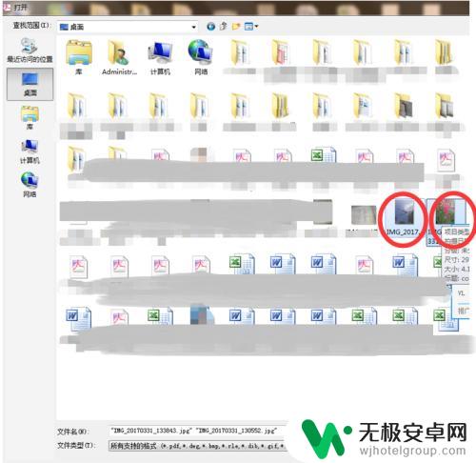Click the 文件名 filename input field

click(198, 431)
